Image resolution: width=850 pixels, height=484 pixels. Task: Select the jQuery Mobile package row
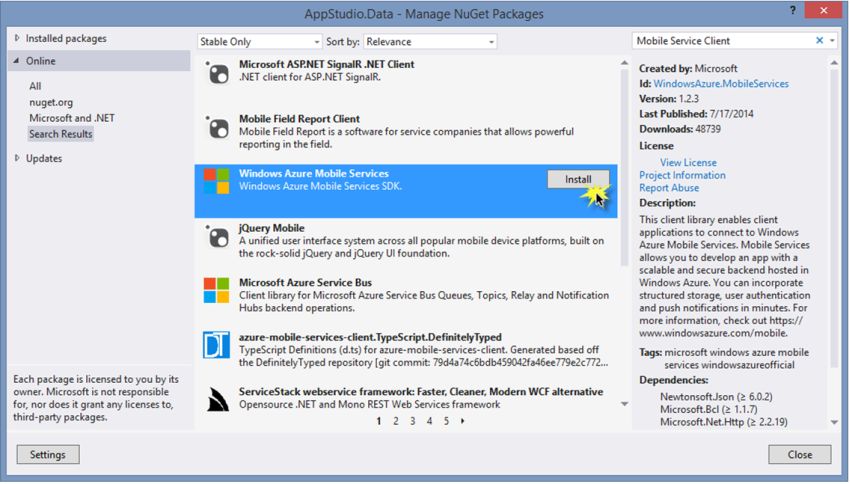(406, 246)
